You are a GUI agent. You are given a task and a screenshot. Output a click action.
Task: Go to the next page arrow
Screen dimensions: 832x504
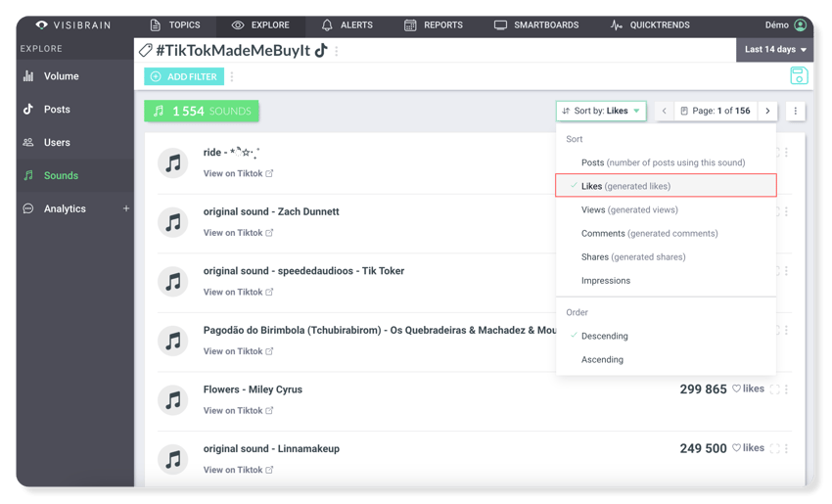coord(767,111)
